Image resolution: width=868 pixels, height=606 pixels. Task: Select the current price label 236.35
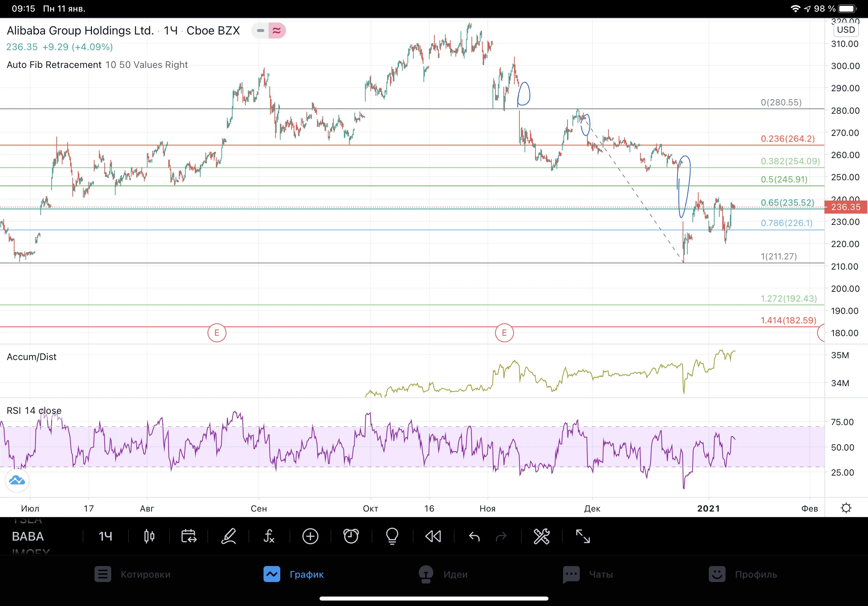pos(846,207)
